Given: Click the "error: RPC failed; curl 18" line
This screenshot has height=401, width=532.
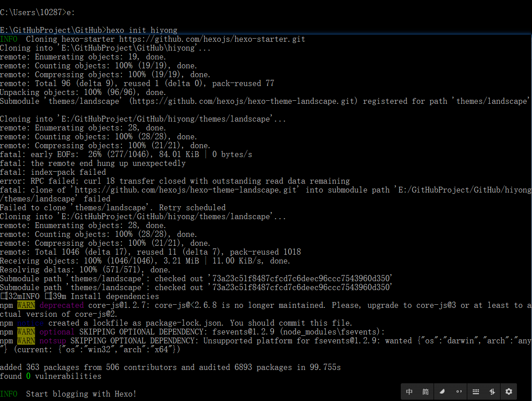Looking at the screenshot, I should click(175, 181).
